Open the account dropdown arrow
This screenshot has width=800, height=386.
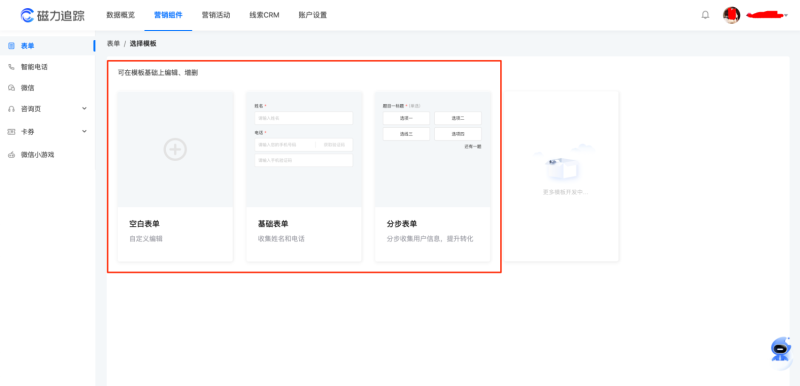tap(786, 15)
